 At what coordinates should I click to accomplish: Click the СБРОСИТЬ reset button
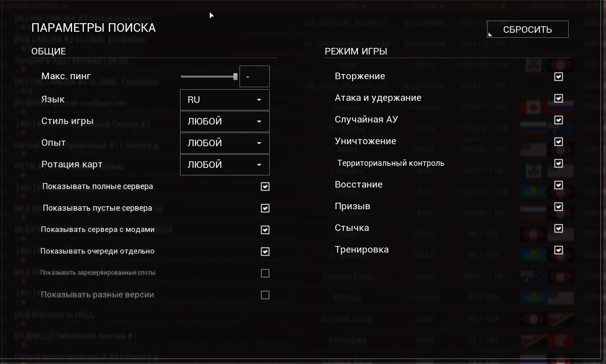click(x=527, y=29)
